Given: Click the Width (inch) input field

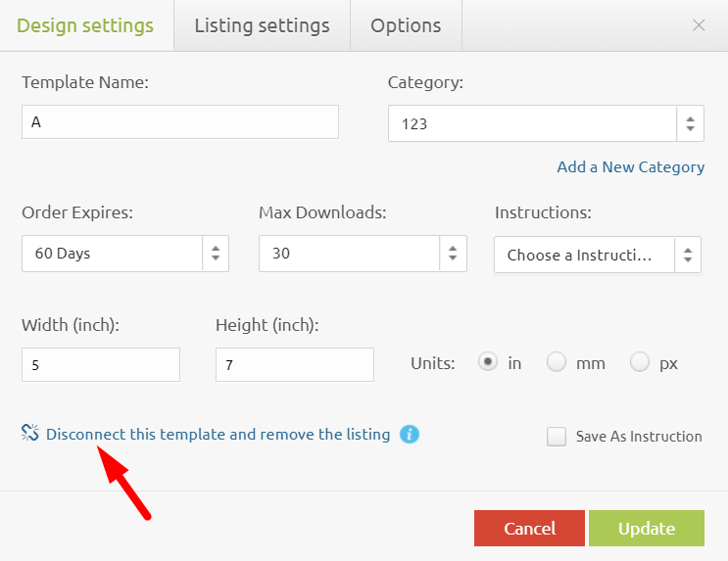Looking at the screenshot, I should [x=100, y=364].
